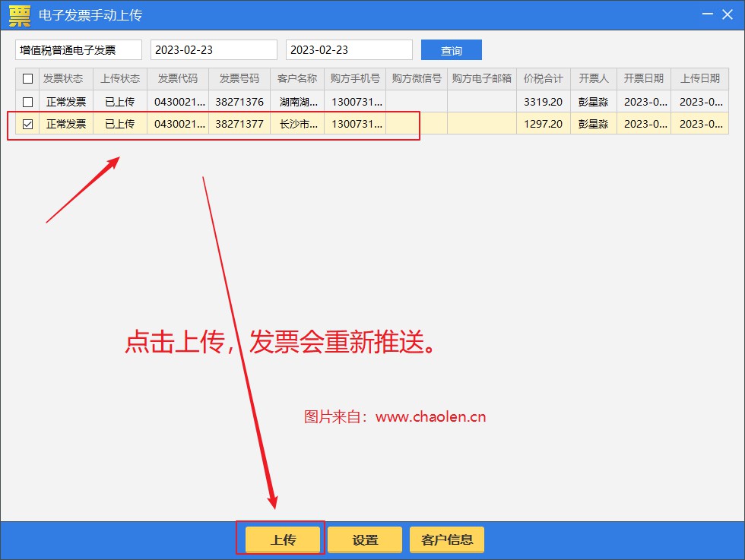Sort by the 上传状态 column header

pyautogui.click(x=120, y=78)
